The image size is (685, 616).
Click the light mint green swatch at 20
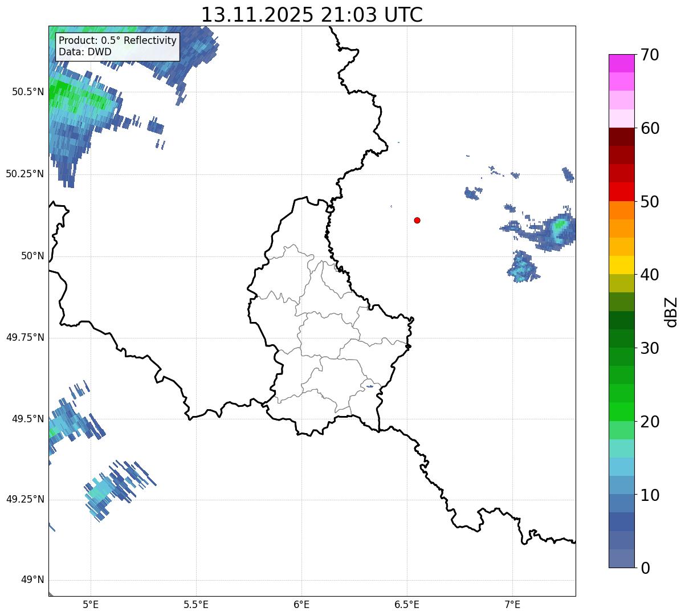tap(622, 430)
